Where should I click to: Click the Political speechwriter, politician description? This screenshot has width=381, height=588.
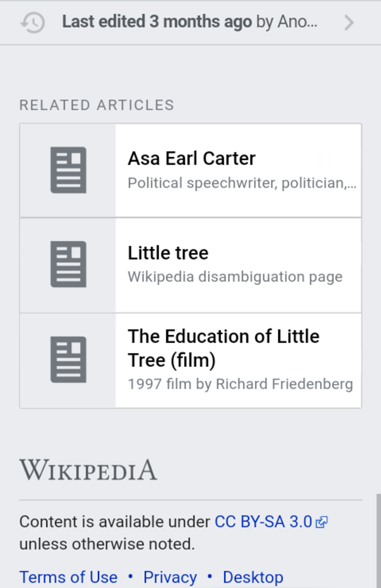click(242, 183)
